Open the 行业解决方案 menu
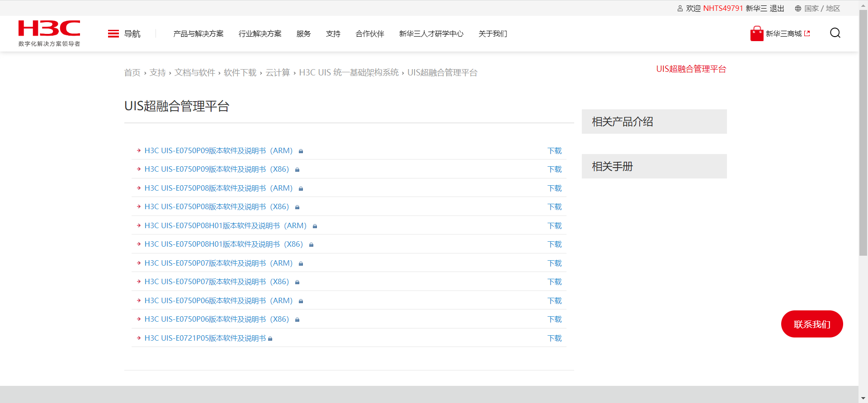 pos(260,34)
